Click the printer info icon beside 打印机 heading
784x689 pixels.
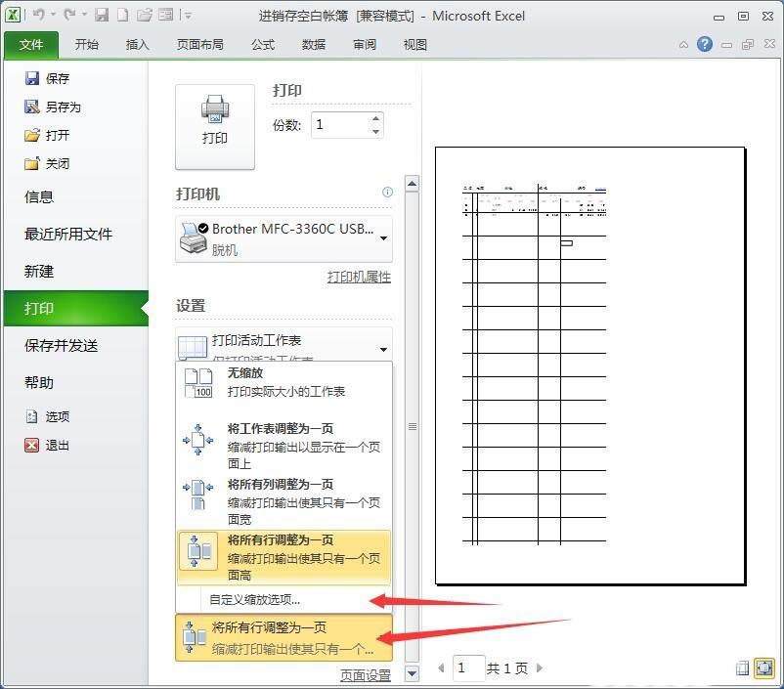tap(387, 192)
